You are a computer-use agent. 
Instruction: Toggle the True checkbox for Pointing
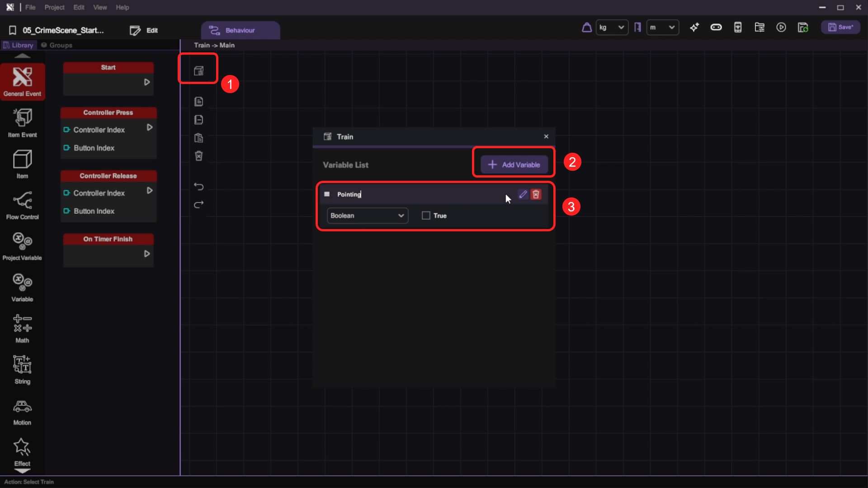(426, 216)
